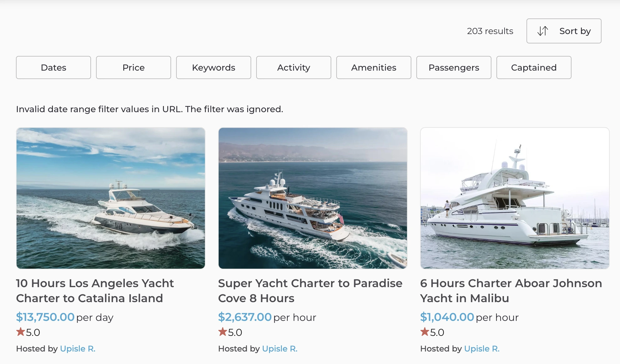The image size is (620, 364).
Task: Toggle the Captained filter
Action: 534,67
